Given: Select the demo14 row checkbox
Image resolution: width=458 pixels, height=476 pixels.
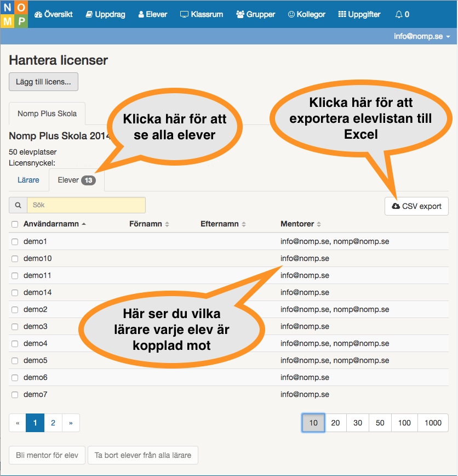Looking at the screenshot, I should pyautogui.click(x=15, y=293).
